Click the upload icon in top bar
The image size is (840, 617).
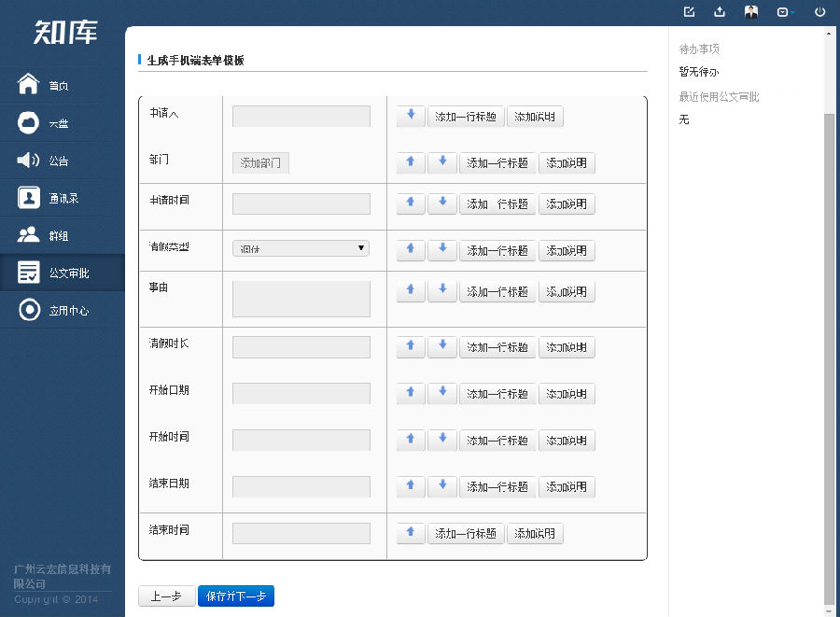[x=720, y=12]
